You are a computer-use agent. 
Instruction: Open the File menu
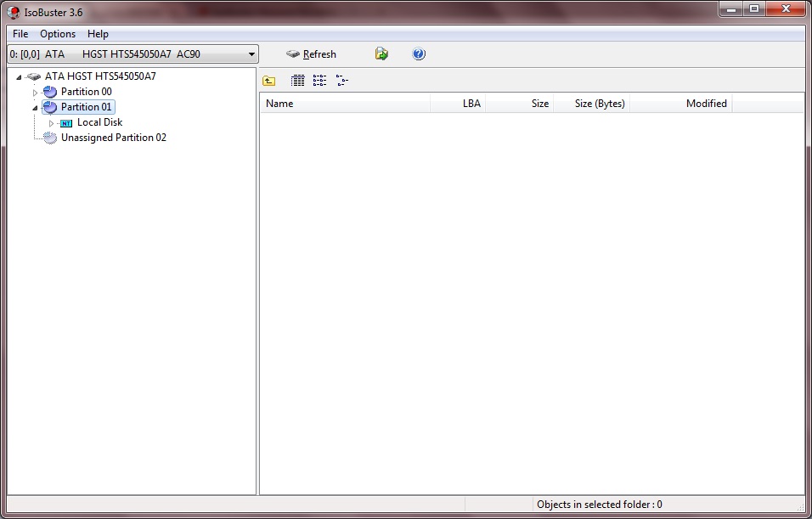pos(20,34)
